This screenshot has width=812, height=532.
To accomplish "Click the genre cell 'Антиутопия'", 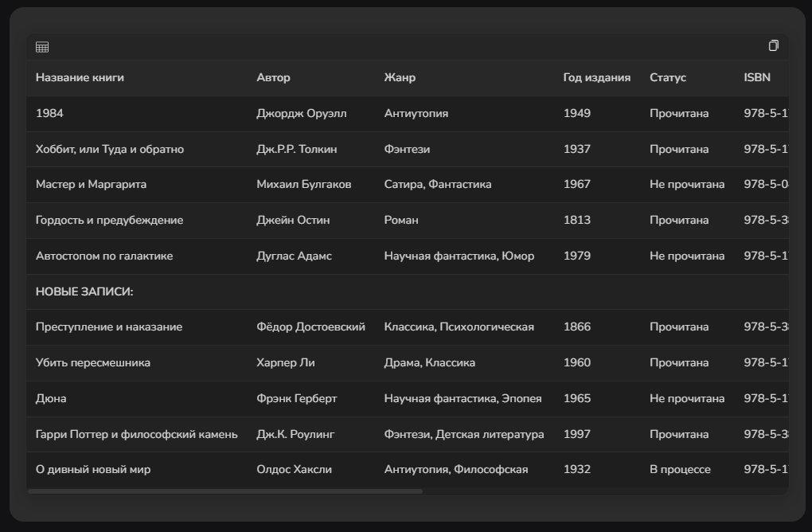I will point(416,113).
